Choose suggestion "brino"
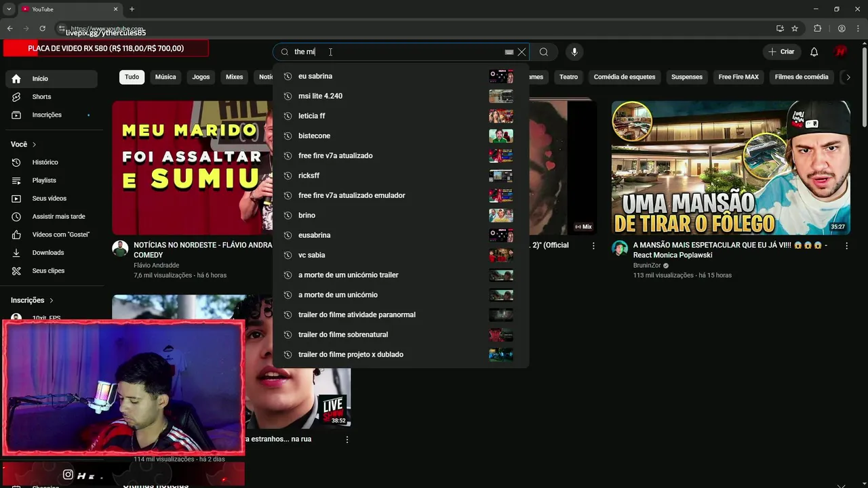The image size is (868, 488). coord(400,216)
